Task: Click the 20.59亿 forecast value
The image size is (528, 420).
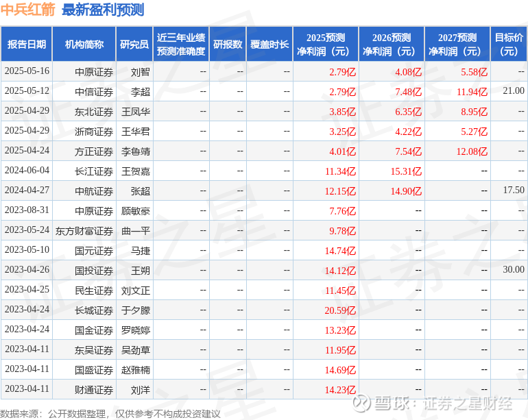Action: coord(340,310)
